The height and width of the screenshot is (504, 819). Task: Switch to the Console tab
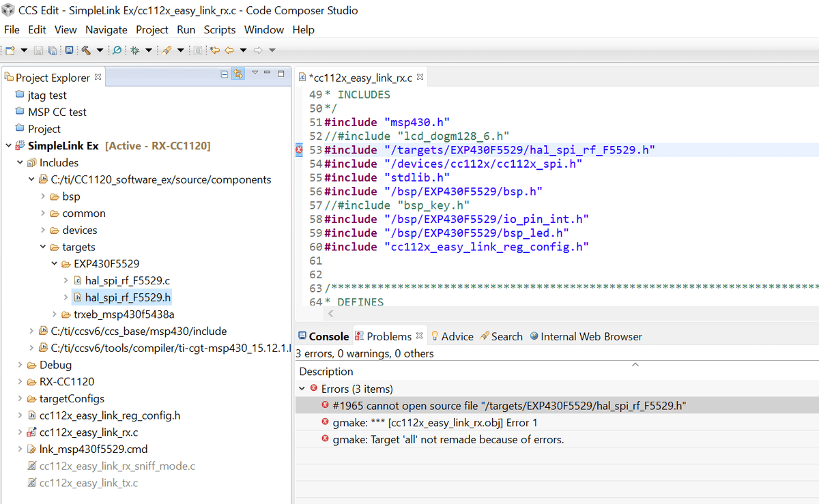pos(324,336)
